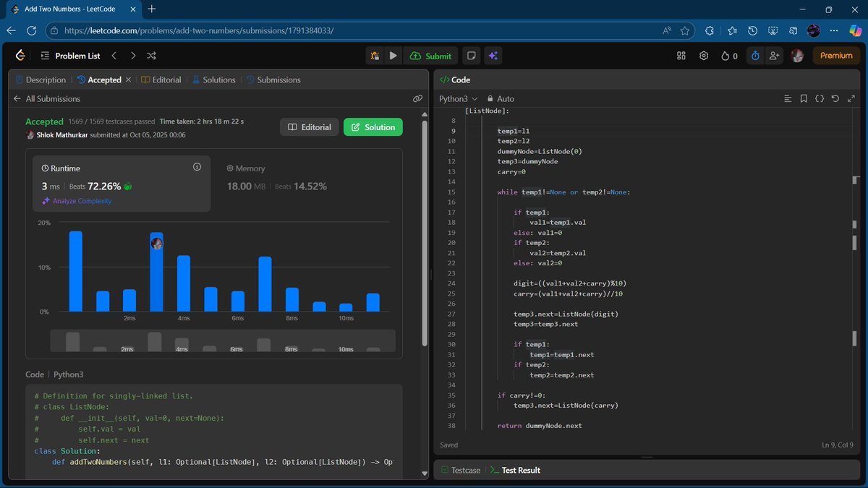The image size is (868, 488).
Task: Close the Accepted tab
Action: pos(129,80)
